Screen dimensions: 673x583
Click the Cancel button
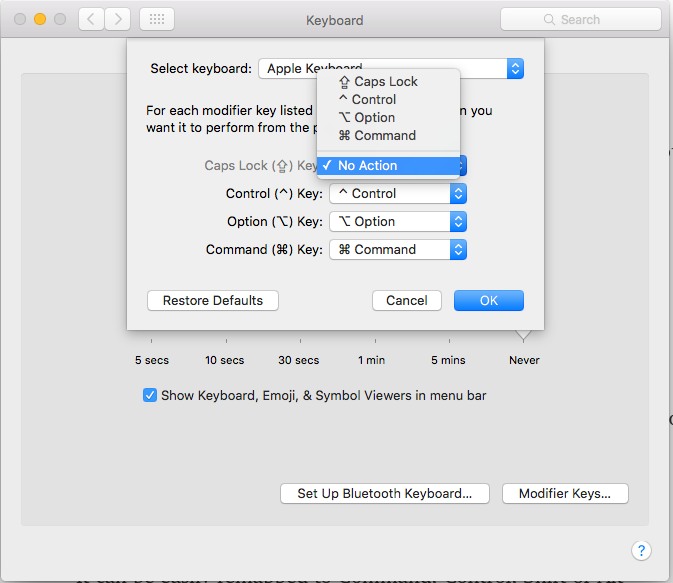pos(406,301)
